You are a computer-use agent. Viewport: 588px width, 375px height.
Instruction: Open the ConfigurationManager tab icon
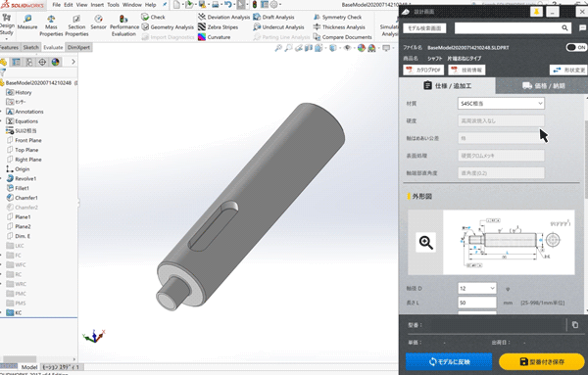click(28, 62)
